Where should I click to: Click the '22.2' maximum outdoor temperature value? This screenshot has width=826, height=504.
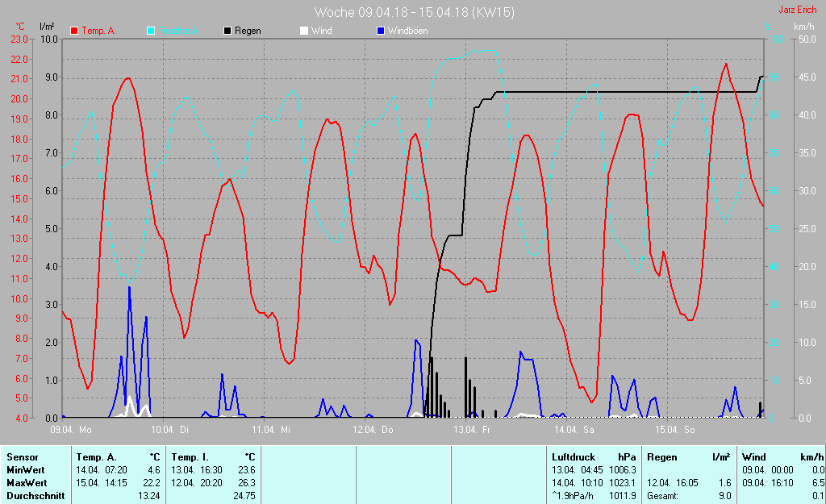(151, 482)
